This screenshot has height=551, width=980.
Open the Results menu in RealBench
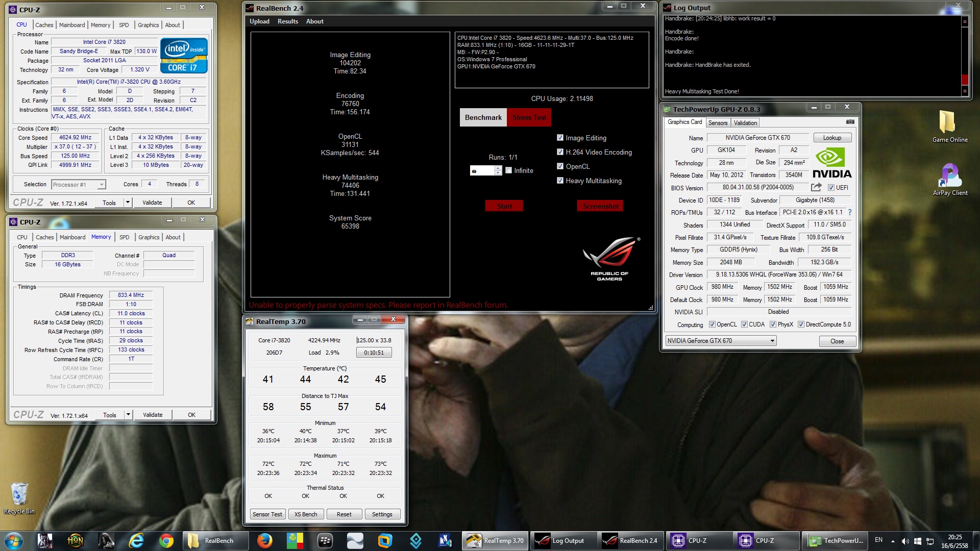click(287, 21)
